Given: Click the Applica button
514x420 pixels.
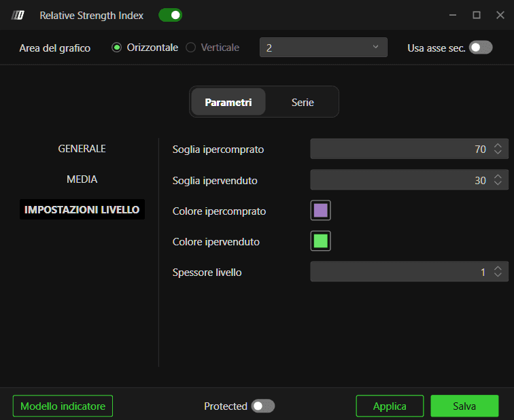Looking at the screenshot, I should [x=390, y=406].
